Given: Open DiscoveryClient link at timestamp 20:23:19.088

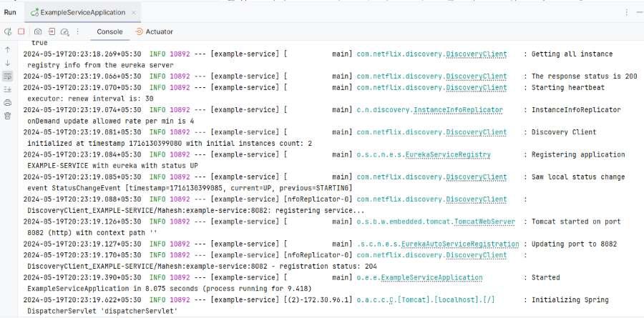Looking at the screenshot, I should [x=477, y=199].
